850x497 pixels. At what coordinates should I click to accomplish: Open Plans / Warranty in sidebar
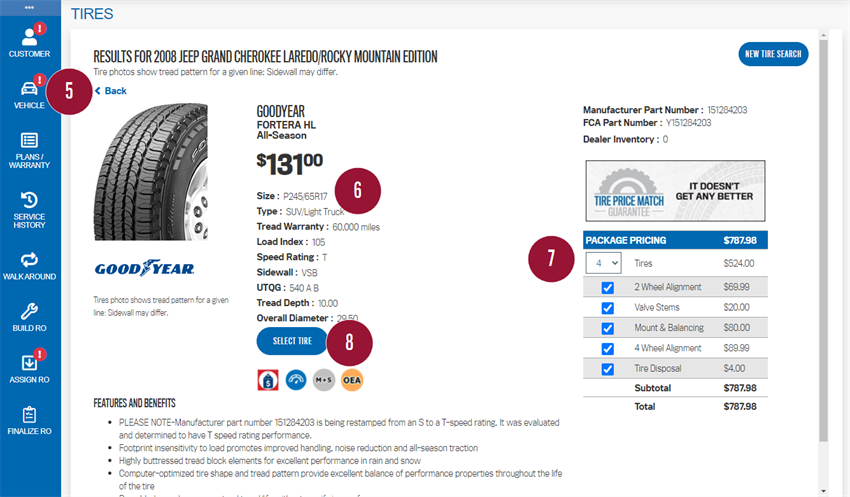click(x=29, y=151)
